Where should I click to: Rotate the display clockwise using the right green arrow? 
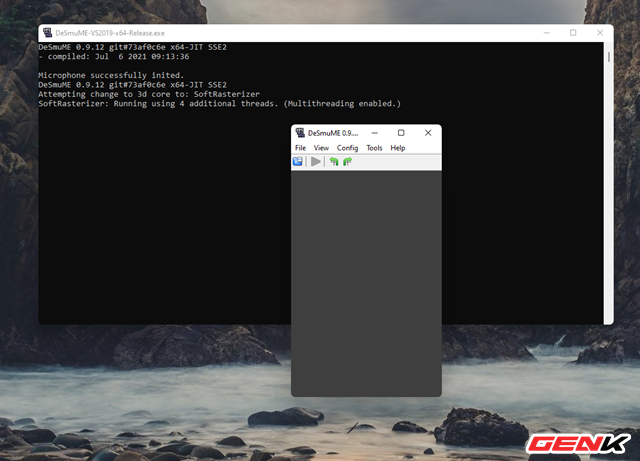tap(347, 161)
